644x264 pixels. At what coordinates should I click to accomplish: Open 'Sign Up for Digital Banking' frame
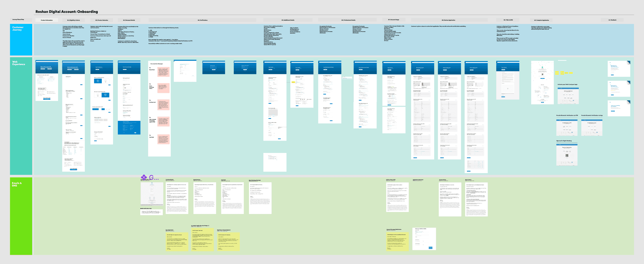coord(567,154)
